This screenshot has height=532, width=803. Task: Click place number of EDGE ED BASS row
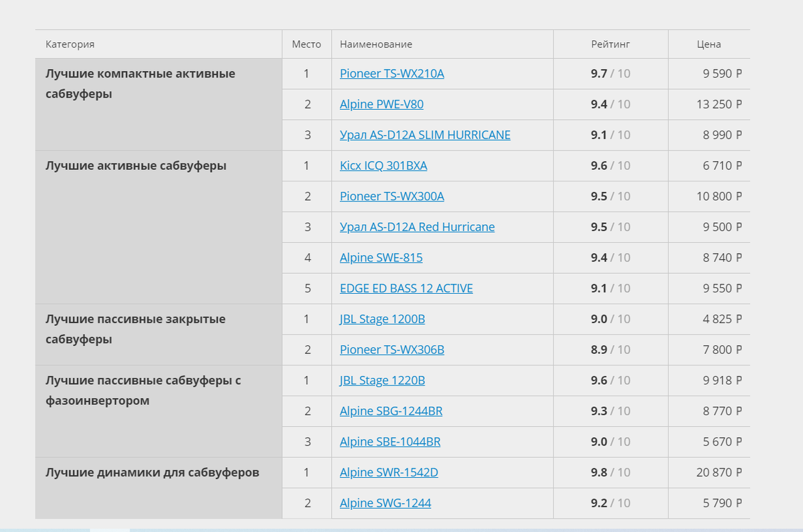[307, 288]
